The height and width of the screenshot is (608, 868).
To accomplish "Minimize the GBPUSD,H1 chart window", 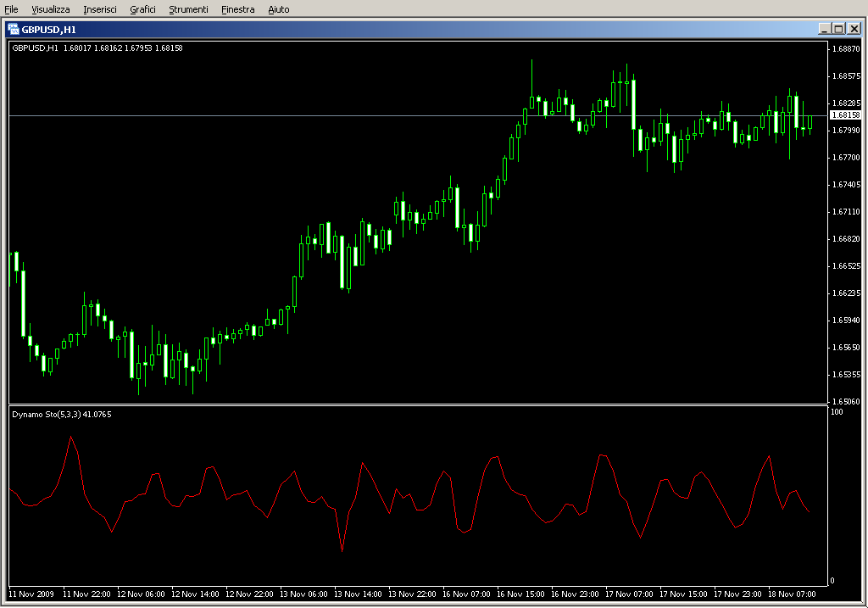I will (x=824, y=29).
